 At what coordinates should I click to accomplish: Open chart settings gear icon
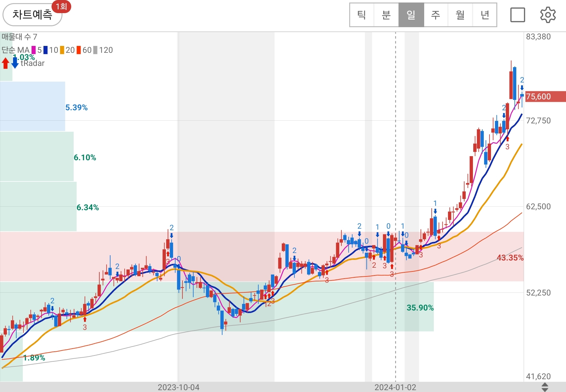point(548,15)
